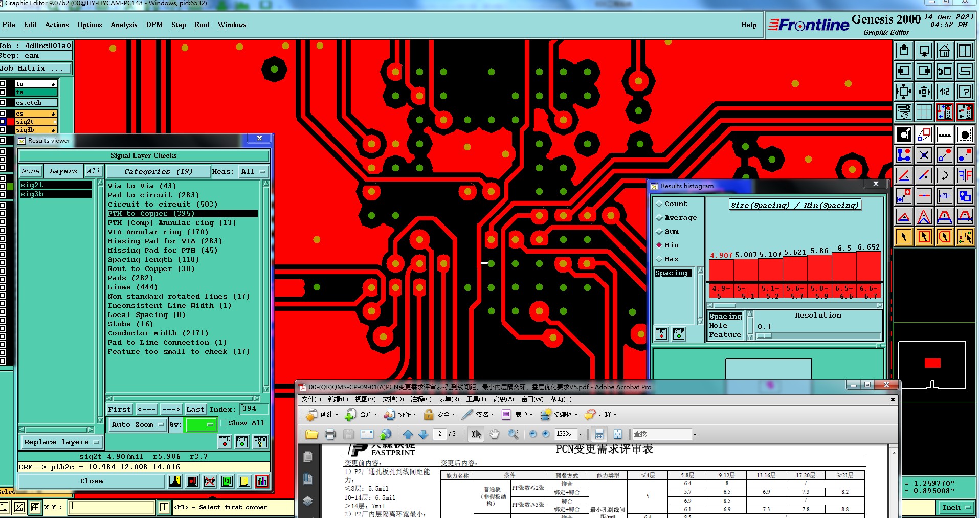
Task: Click the Close button in Results viewer
Action: point(92,481)
